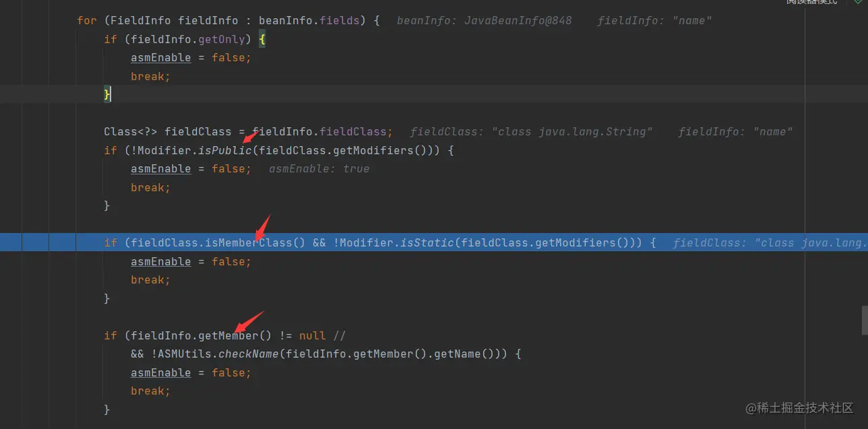Click 'fieldInfo.fieldClass;' assignment value
The width and height of the screenshot is (868, 429).
tap(322, 131)
